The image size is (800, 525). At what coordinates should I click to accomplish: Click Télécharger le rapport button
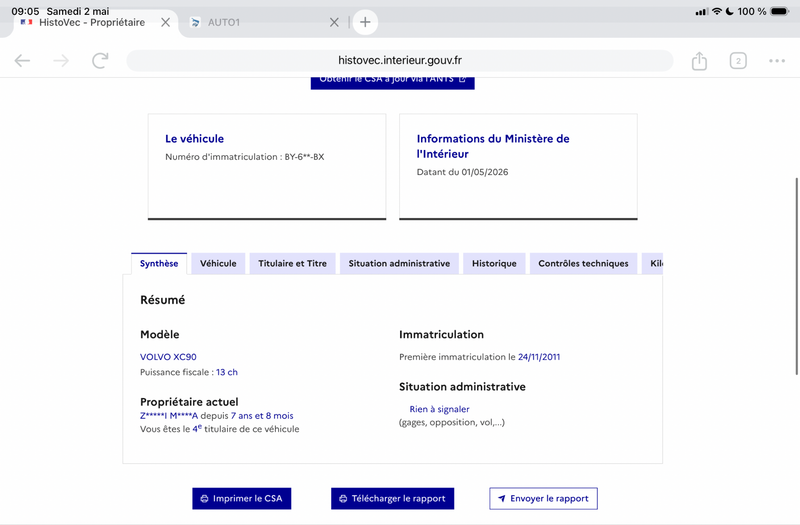pyautogui.click(x=392, y=498)
